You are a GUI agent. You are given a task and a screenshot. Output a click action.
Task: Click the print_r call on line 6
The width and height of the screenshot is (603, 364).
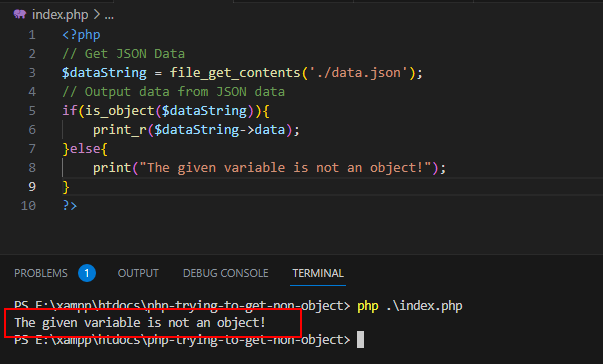click(x=120, y=130)
